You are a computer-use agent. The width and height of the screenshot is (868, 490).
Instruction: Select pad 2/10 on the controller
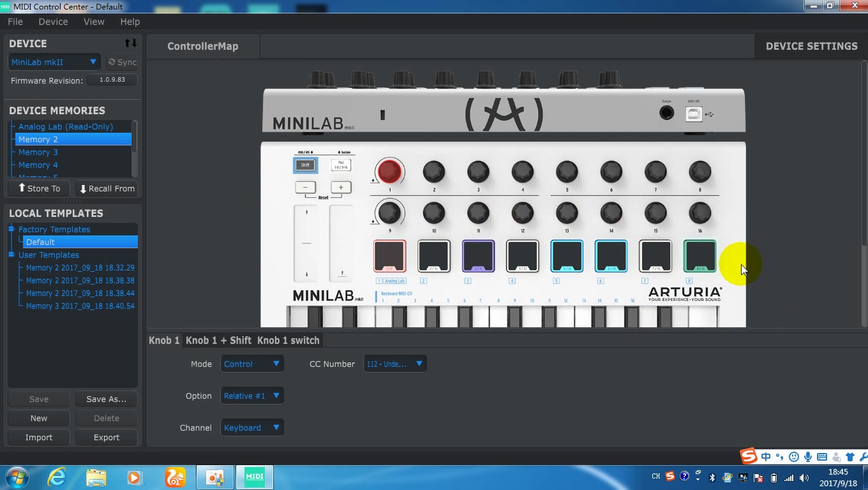tap(434, 256)
